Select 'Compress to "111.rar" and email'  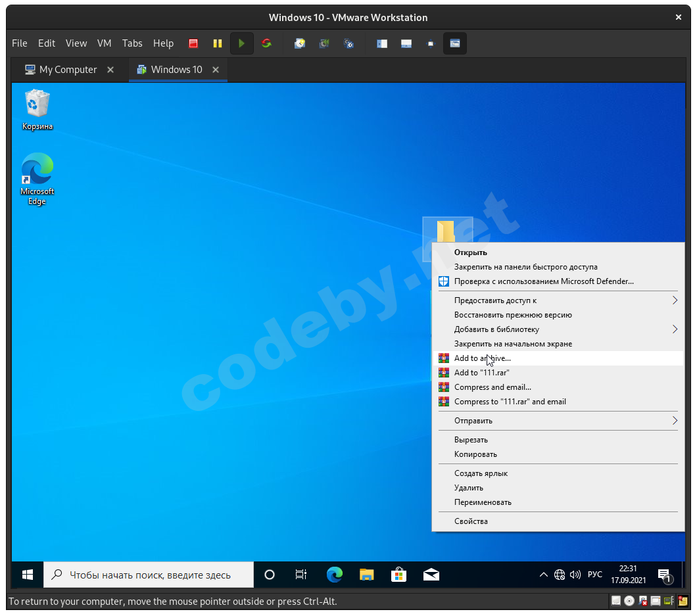(x=558, y=402)
